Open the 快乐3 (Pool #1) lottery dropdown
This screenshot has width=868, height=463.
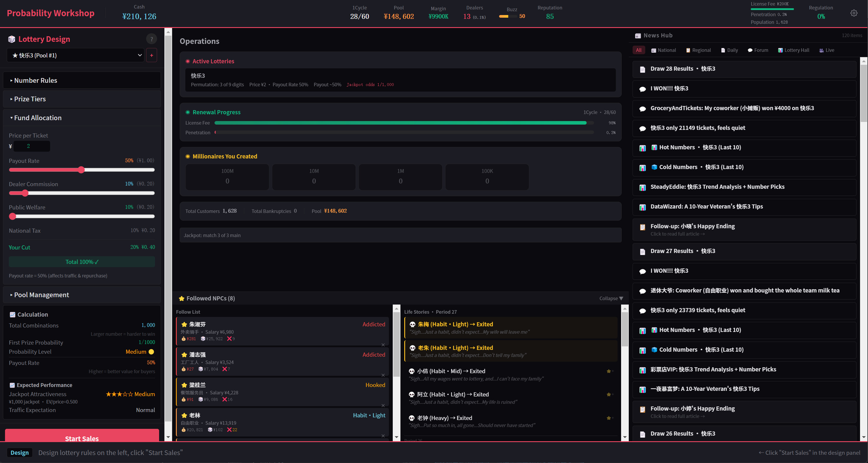pyautogui.click(x=75, y=55)
